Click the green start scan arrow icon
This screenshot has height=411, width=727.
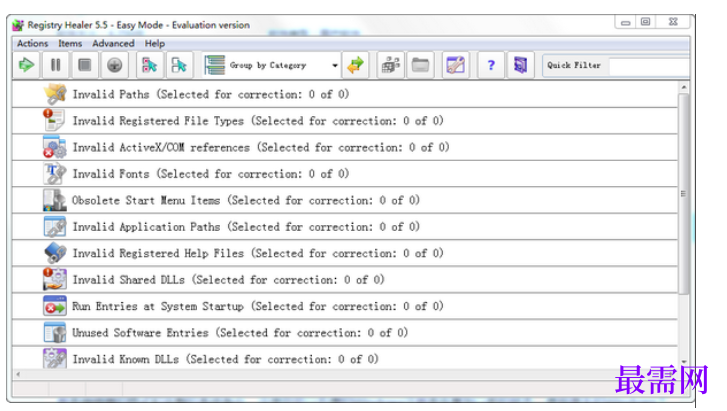[x=26, y=65]
